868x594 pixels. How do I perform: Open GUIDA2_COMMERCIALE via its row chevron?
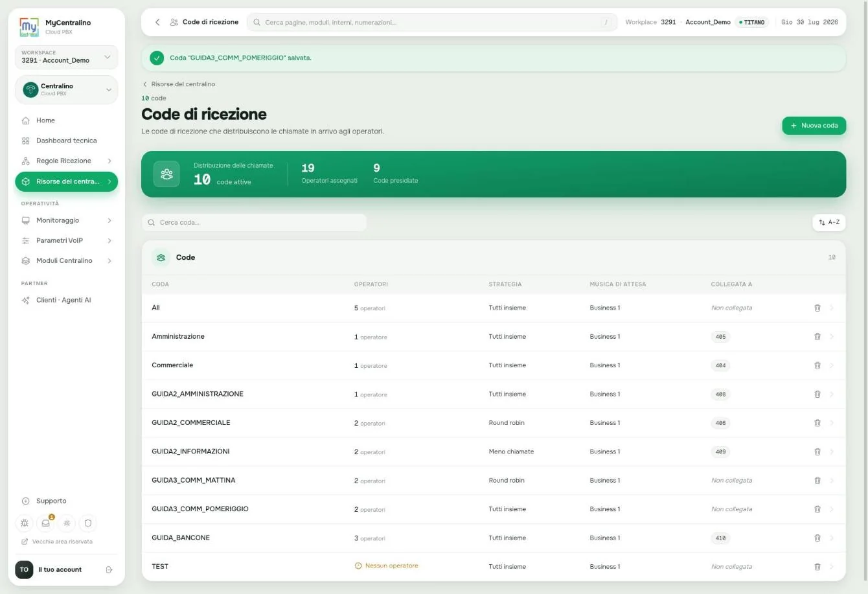point(832,423)
